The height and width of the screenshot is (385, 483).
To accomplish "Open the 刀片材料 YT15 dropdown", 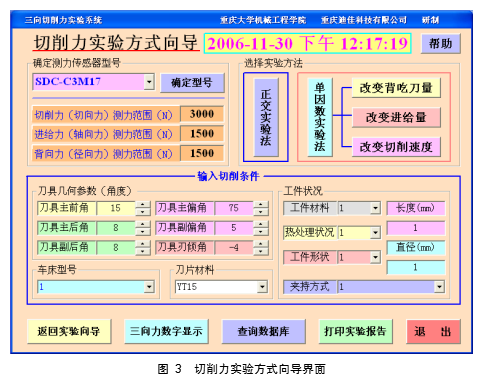I will pyautogui.click(x=262, y=287).
